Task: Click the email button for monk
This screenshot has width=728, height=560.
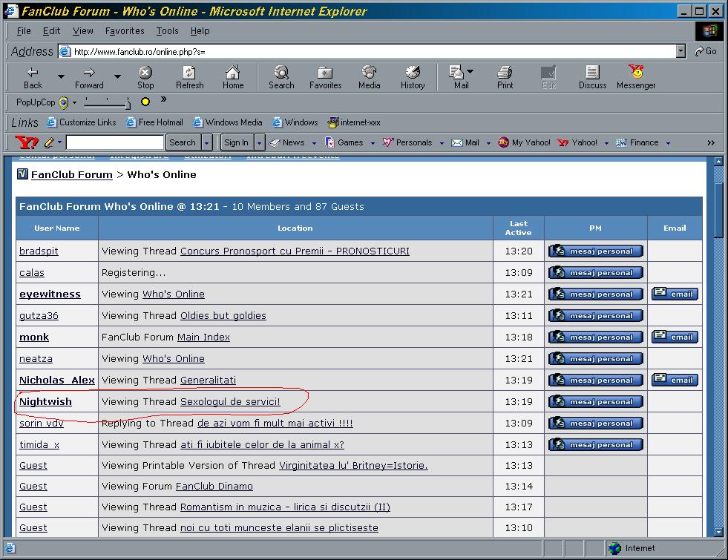Action: pos(675,337)
